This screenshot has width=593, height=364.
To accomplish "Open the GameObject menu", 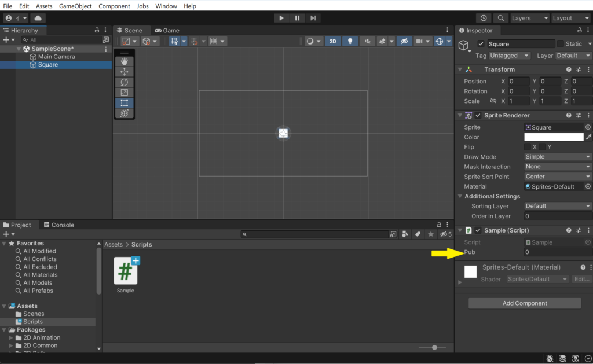I will tap(75, 6).
